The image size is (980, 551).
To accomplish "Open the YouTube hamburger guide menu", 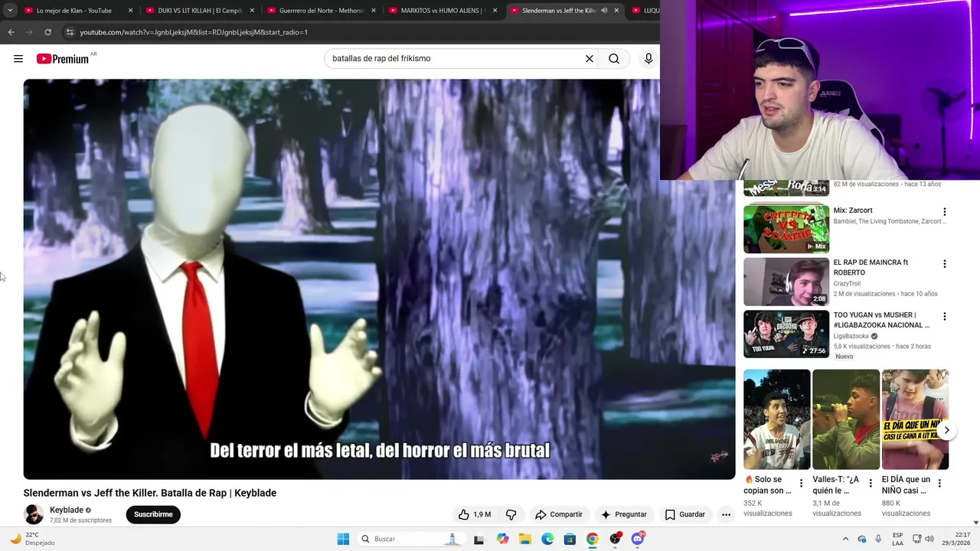I will tap(18, 59).
